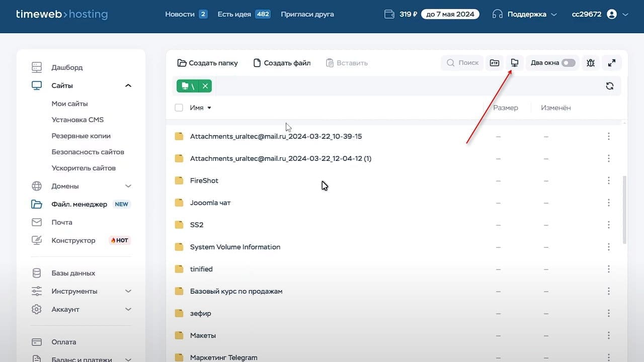Close the green root path tag
644x362 pixels.
(x=205, y=86)
